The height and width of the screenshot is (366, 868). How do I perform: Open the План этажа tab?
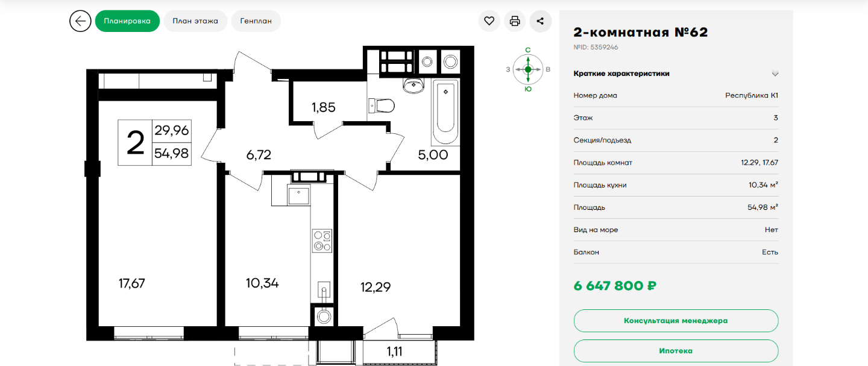(195, 21)
